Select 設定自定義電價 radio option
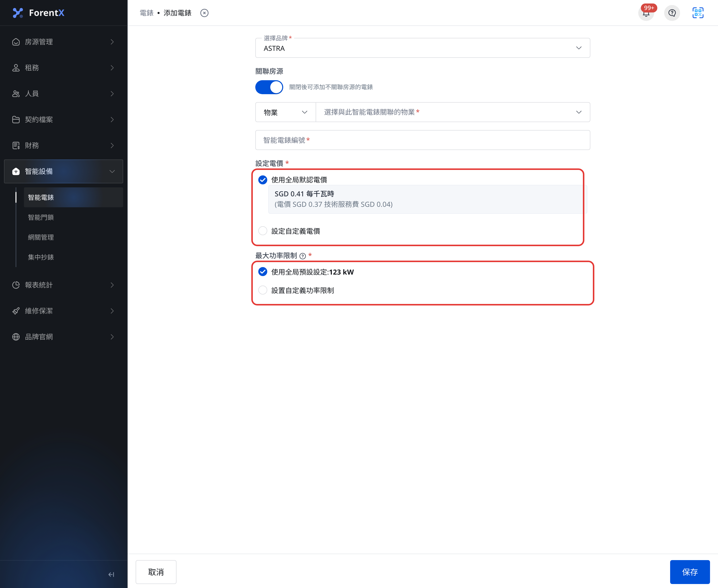 [263, 231]
